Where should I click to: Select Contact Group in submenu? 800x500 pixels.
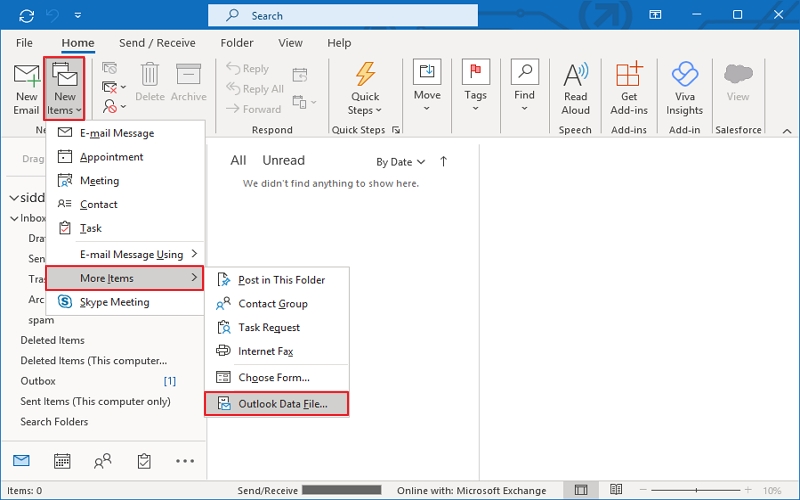point(277,304)
